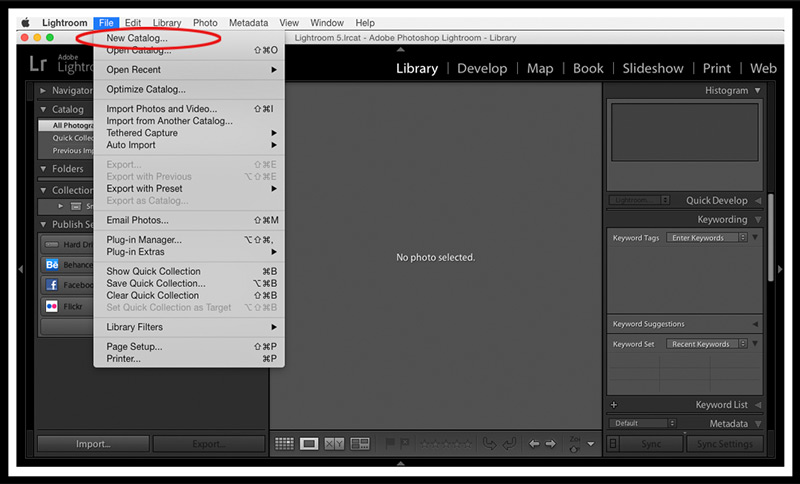
Task: Open Metadata Default preset dropdown
Action: pyautogui.click(x=642, y=423)
